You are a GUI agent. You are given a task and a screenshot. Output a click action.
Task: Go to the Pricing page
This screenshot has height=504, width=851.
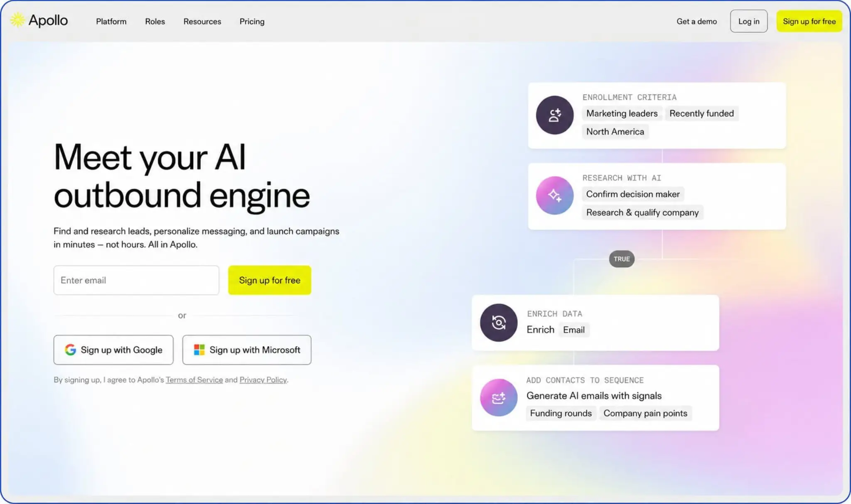252,21
